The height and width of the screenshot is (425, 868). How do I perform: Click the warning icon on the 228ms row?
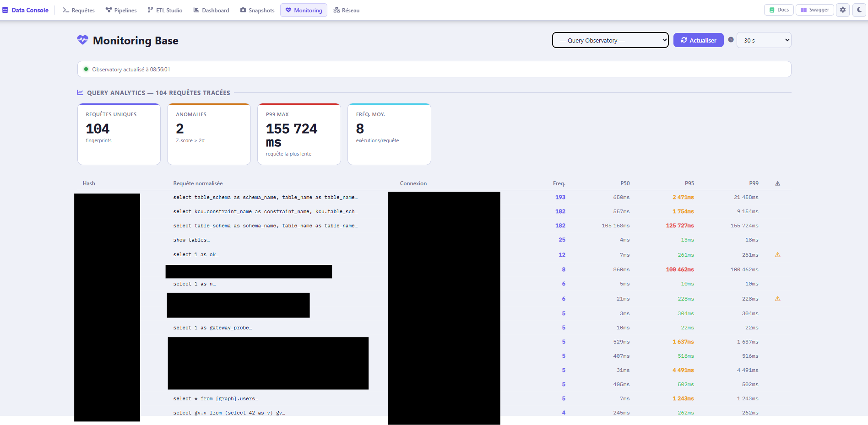click(777, 299)
